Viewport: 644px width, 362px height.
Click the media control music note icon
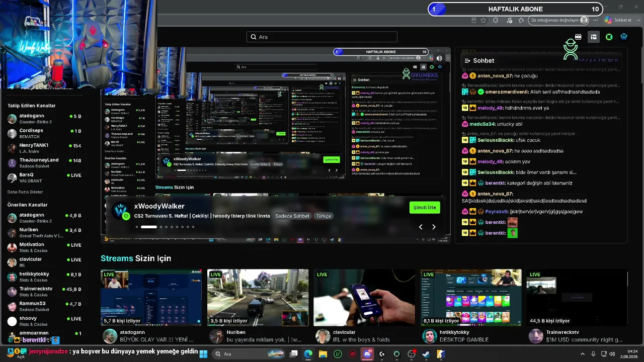coord(509,20)
